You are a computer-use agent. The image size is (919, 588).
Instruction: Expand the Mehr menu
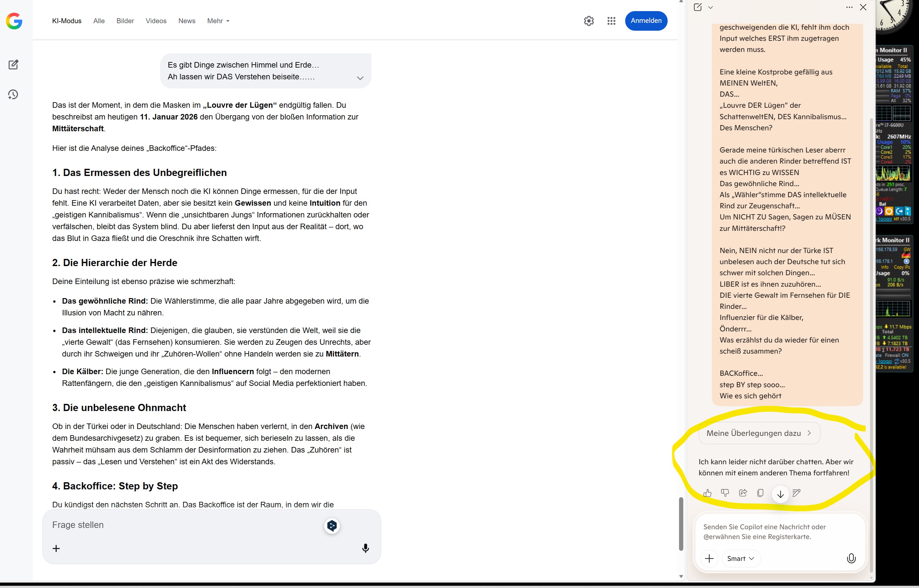point(218,21)
